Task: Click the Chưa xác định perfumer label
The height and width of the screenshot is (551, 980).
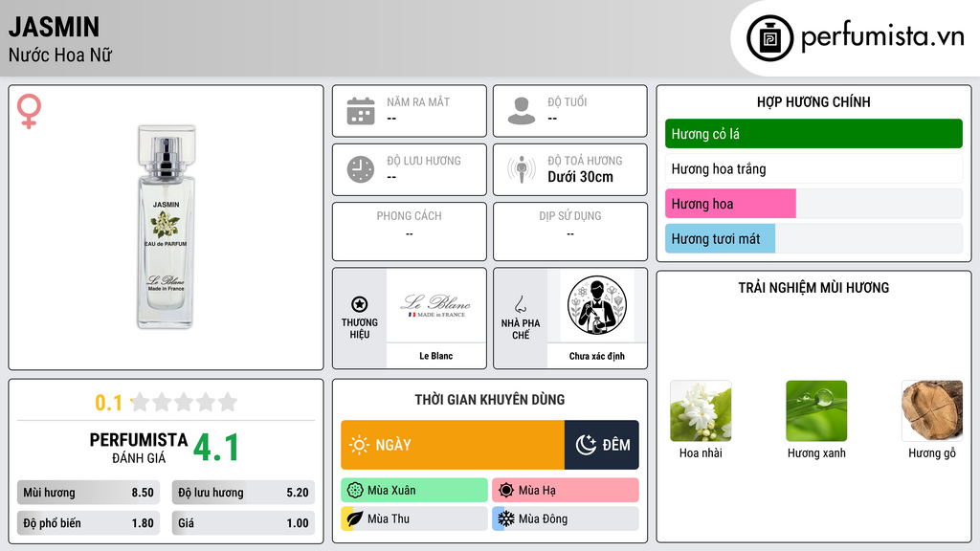Action: pos(597,356)
